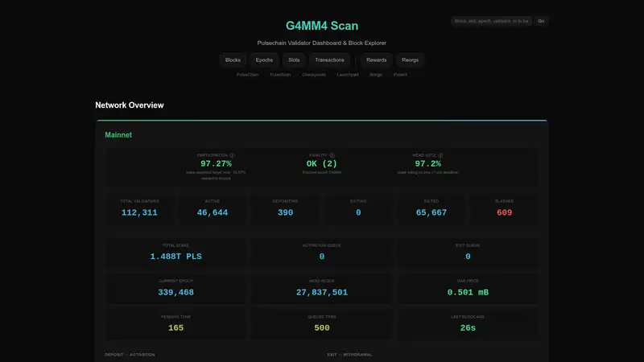Click the Mainnet heading

[x=118, y=135]
